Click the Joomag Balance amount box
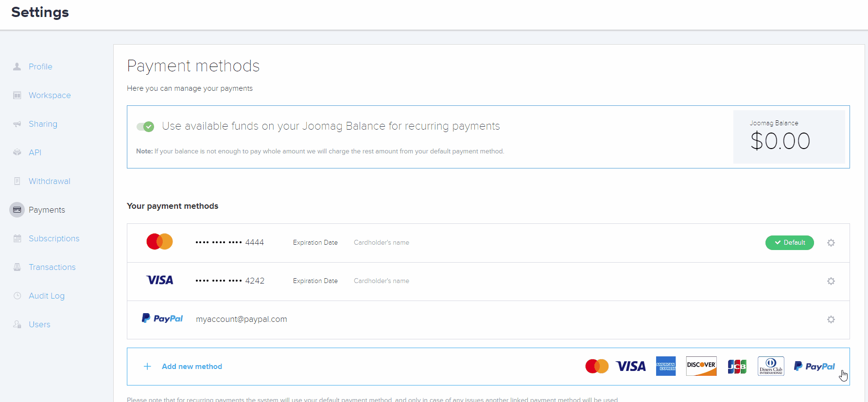The width and height of the screenshot is (868, 402). click(789, 137)
